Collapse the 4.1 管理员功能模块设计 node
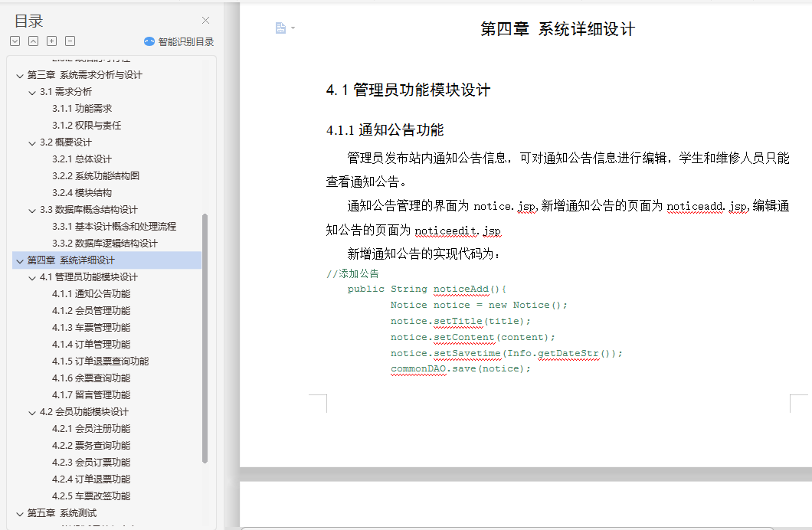 pyautogui.click(x=32, y=278)
